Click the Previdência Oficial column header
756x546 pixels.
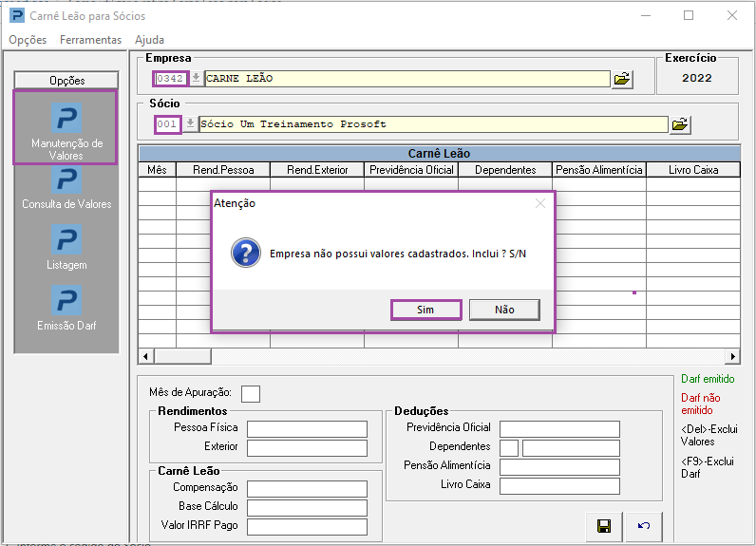click(411, 170)
